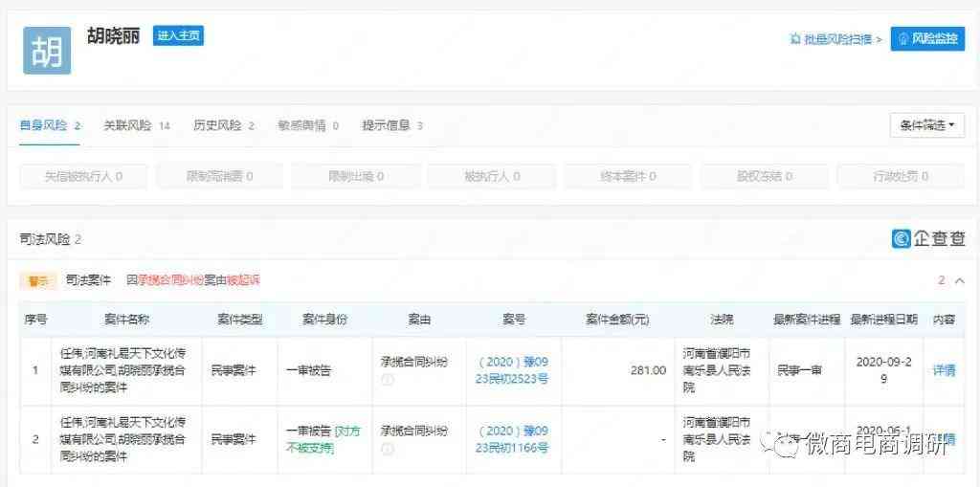Switch to 历史风险 tab
The width and height of the screenshot is (980, 487).
[223, 125]
